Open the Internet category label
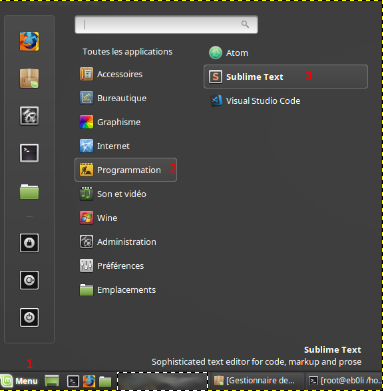 113,146
